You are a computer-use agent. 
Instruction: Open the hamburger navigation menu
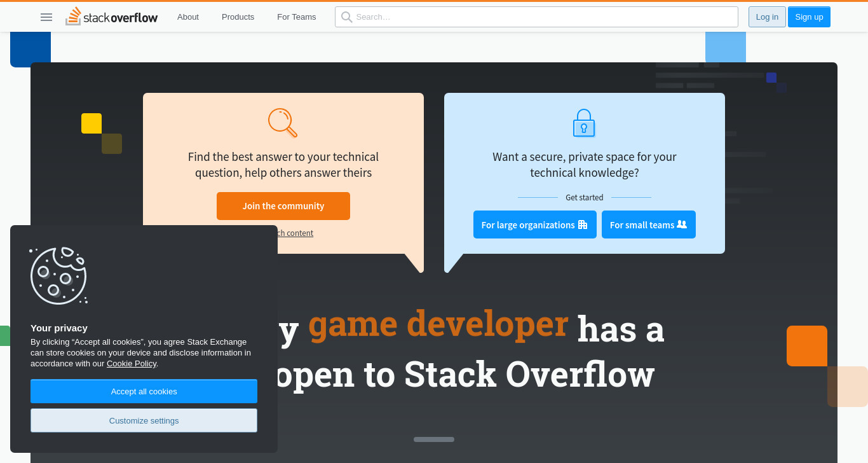point(46,17)
